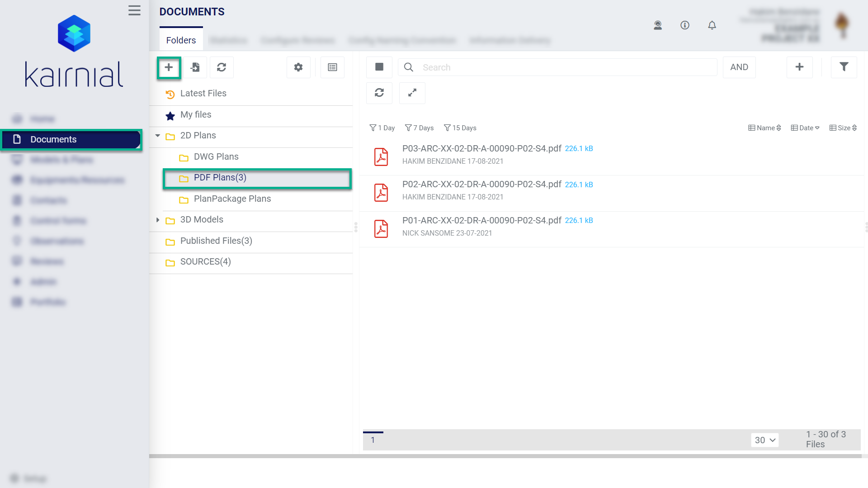The image size is (868, 488).
Task: Open P03-ARC-XX-02-DR-A-00090-P02-S4.pdf file
Action: 481,148
